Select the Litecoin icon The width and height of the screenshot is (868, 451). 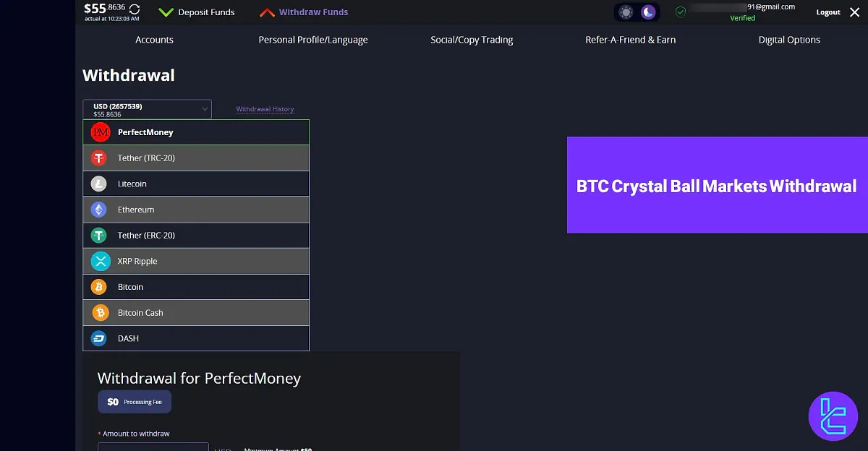[x=99, y=184]
